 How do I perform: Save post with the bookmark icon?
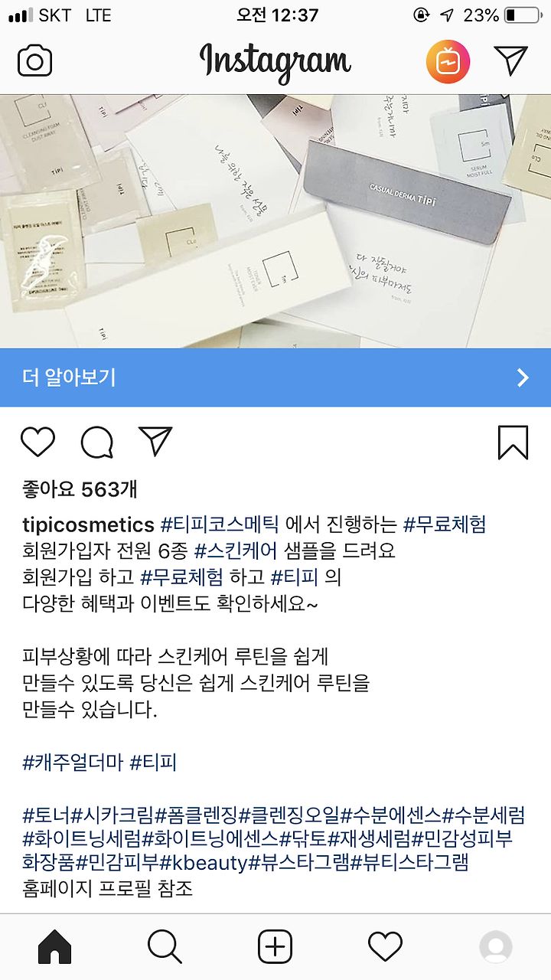pos(513,443)
